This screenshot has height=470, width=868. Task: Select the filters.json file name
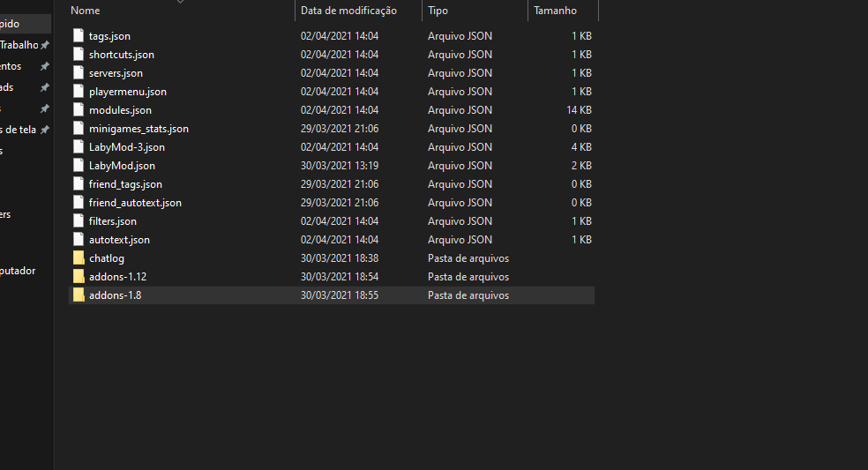point(112,221)
